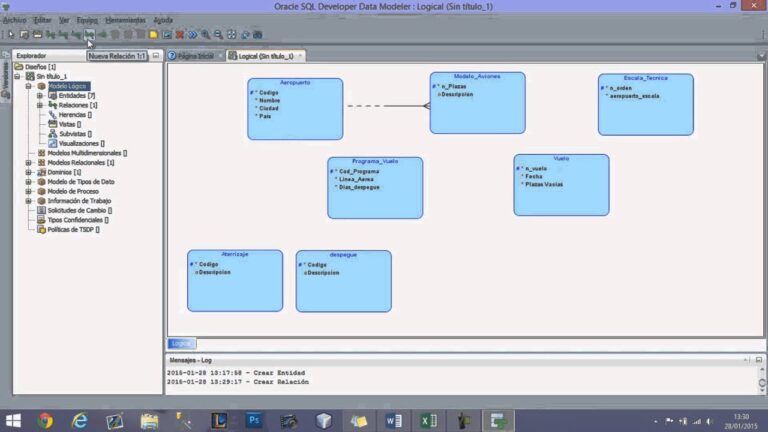Image resolution: width=768 pixels, height=432 pixels.
Task: Close the Logical (Sin título_1) tab
Action: (300, 56)
